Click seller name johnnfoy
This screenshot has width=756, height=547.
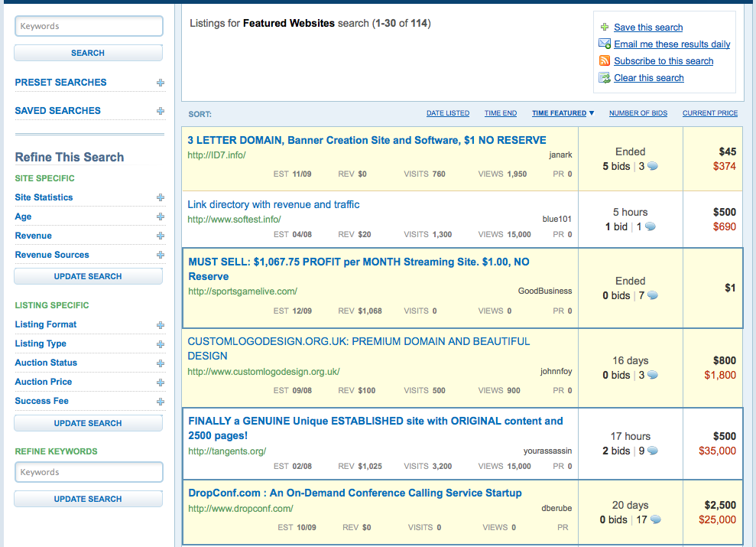click(556, 371)
